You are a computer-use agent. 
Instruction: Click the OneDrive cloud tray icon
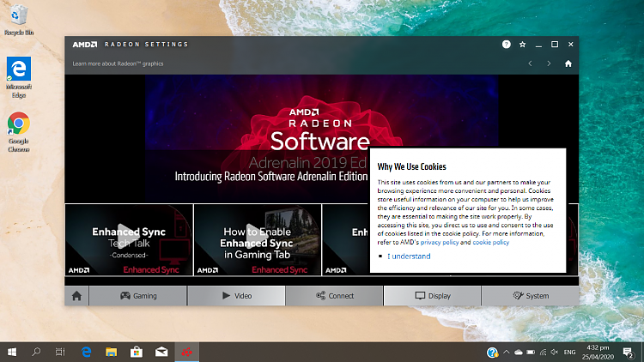519,353
